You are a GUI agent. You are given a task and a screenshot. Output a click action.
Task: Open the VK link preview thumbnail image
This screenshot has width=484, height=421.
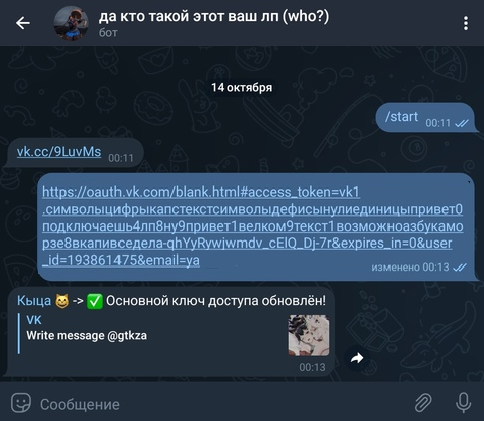(x=309, y=335)
